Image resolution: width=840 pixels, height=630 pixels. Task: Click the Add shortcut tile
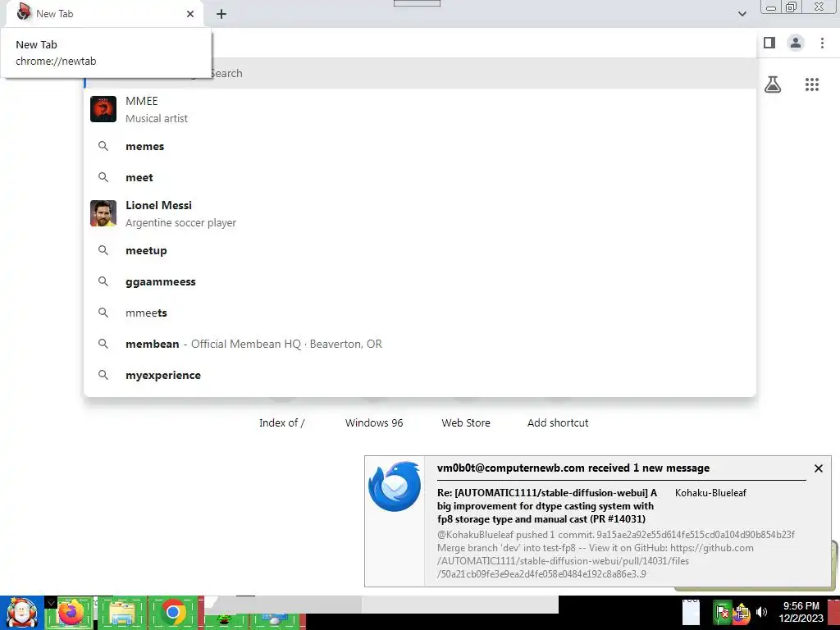point(558,422)
